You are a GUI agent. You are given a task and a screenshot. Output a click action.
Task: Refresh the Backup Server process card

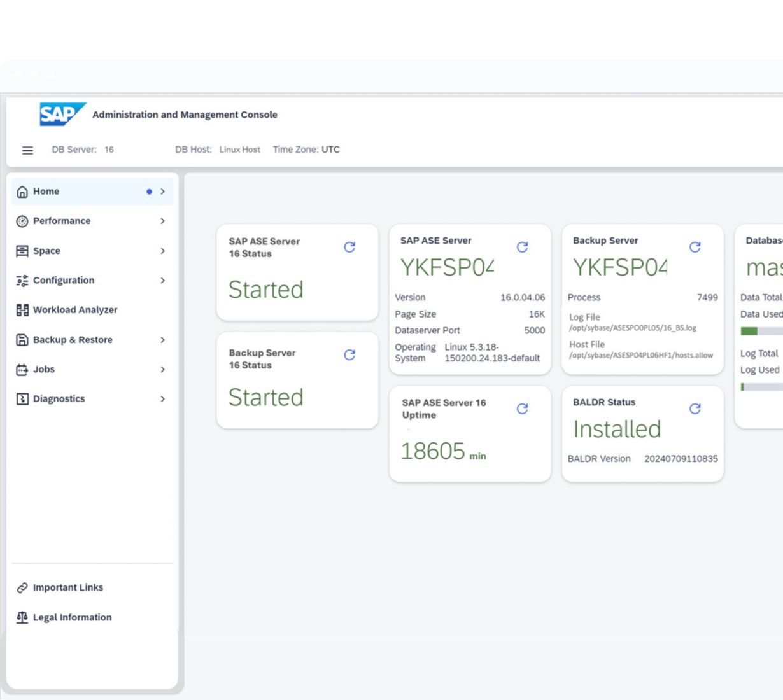point(695,247)
